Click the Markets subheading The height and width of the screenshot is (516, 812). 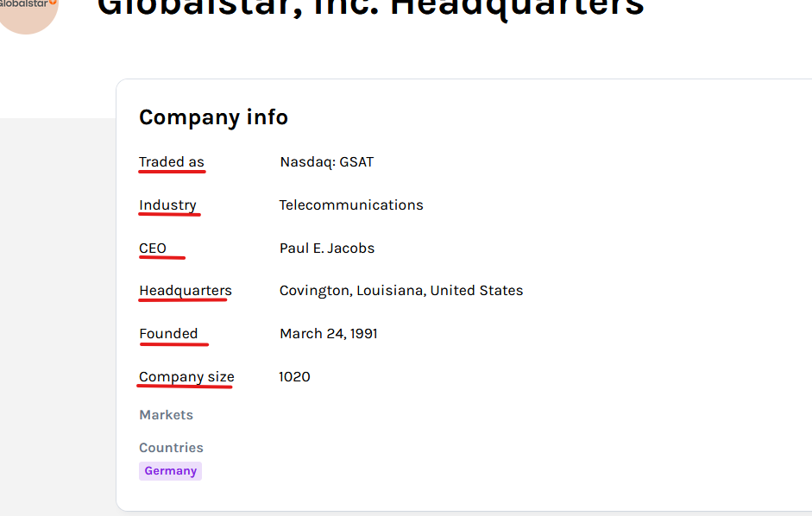(166, 415)
